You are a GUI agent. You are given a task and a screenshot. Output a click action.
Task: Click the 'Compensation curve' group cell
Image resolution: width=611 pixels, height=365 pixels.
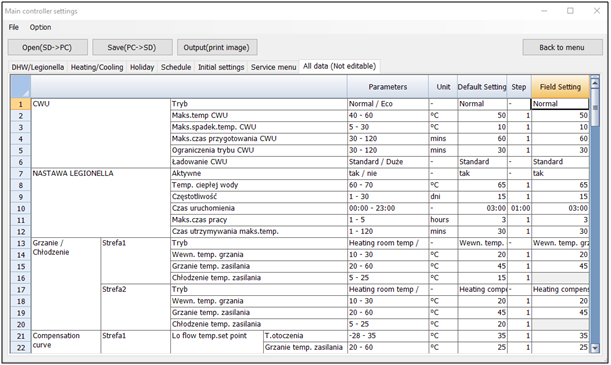point(65,342)
